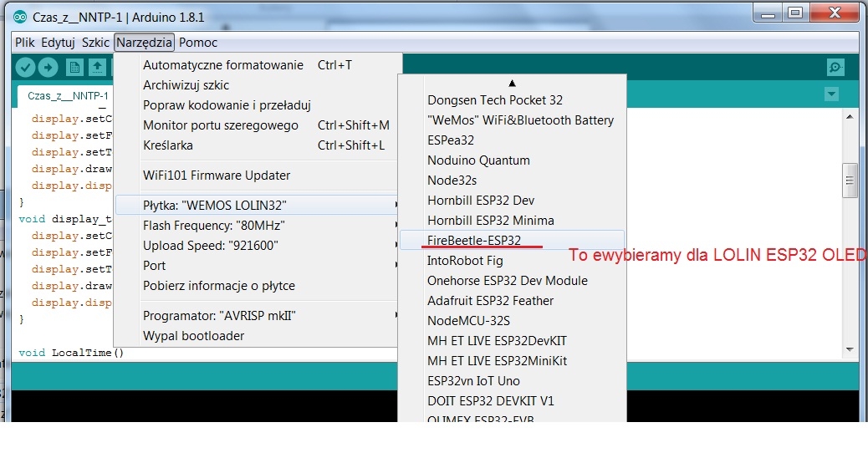Select MH ET LIVE ESP32MiniKit board

512,361
